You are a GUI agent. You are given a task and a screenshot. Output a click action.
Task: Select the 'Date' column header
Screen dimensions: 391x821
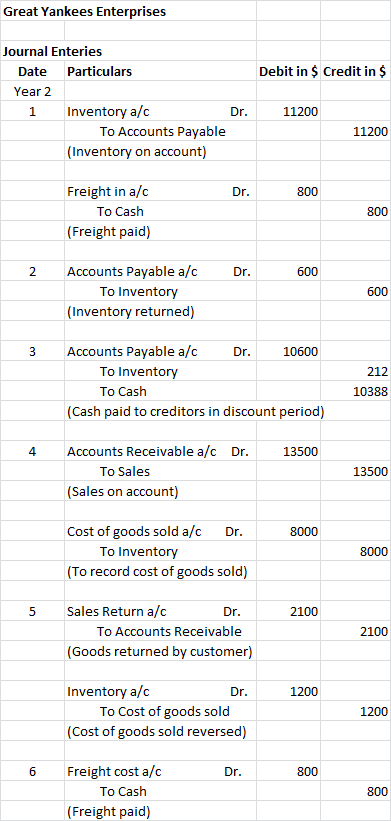tap(32, 72)
